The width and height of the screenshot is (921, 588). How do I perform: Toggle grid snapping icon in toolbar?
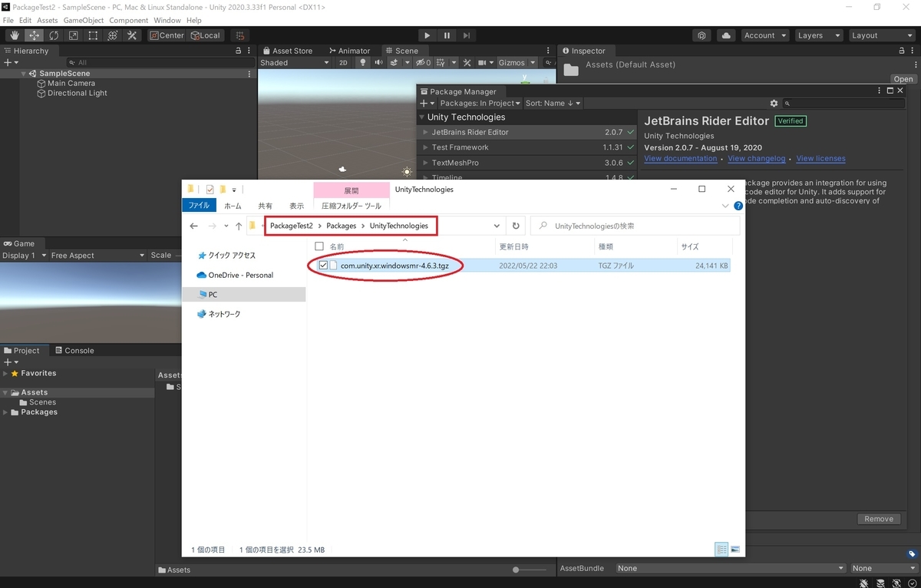(240, 35)
